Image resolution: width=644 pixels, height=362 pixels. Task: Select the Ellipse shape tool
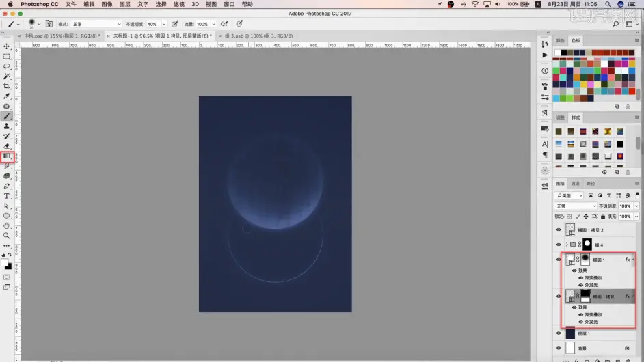coord(7,216)
